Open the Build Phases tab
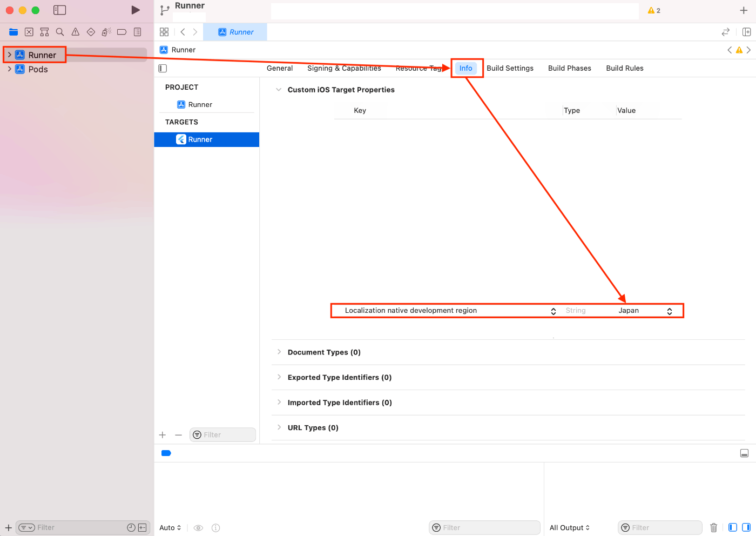The image size is (756, 536). coord(569,68)
